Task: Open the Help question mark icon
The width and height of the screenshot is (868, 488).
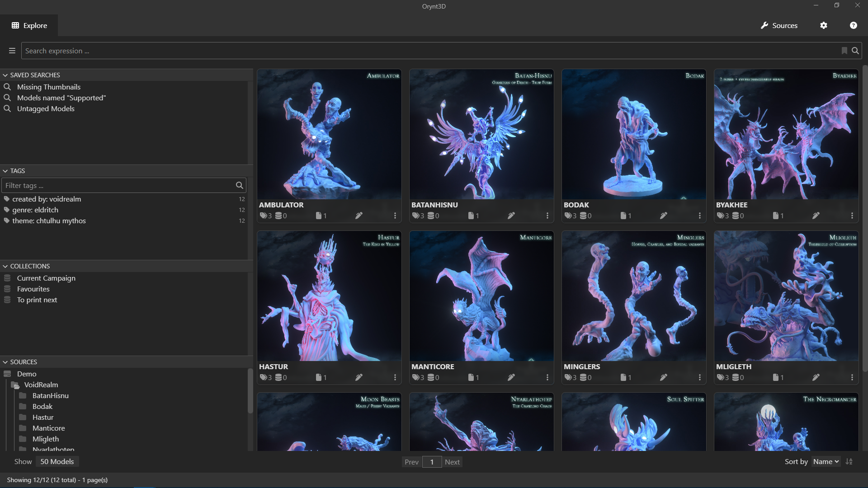Action: 853,25
